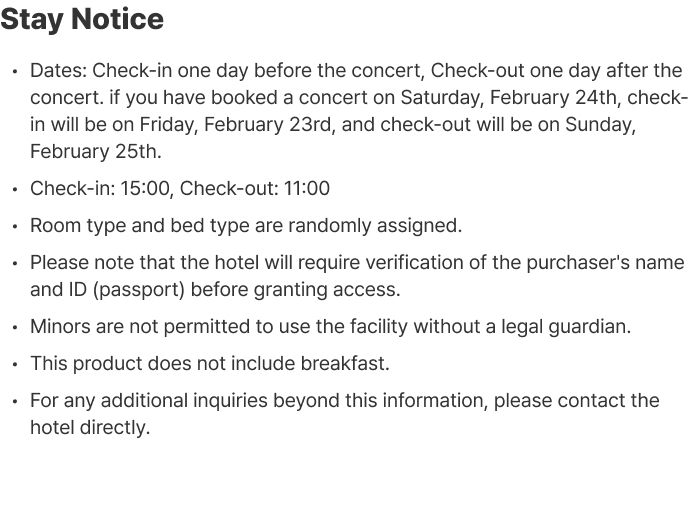Click the bullet before additional inquiries line
This screenshot has width=700, height=527.
pyautogui.click(x=14, y=402)
